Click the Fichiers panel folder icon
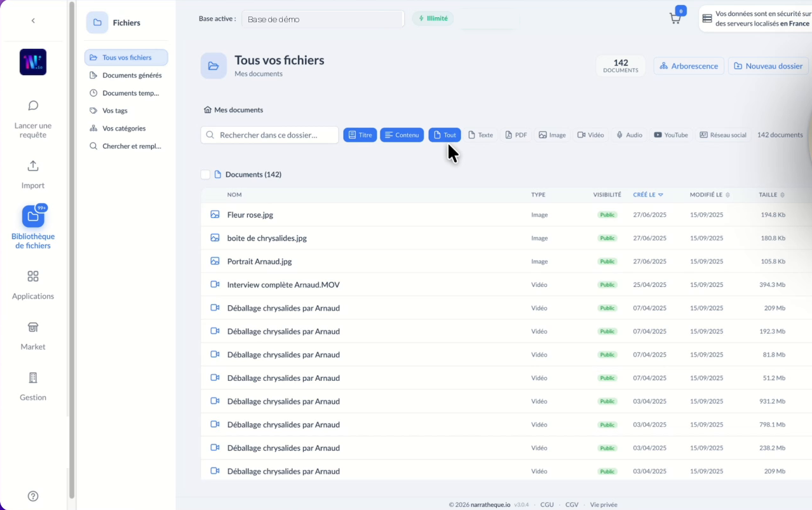The image size is (812, 510). click(97, 23)
